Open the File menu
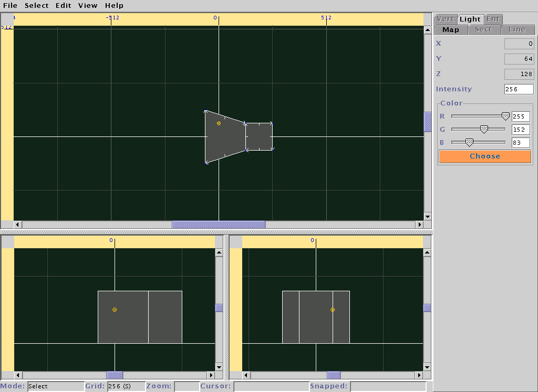 click(x=10, y=6)
